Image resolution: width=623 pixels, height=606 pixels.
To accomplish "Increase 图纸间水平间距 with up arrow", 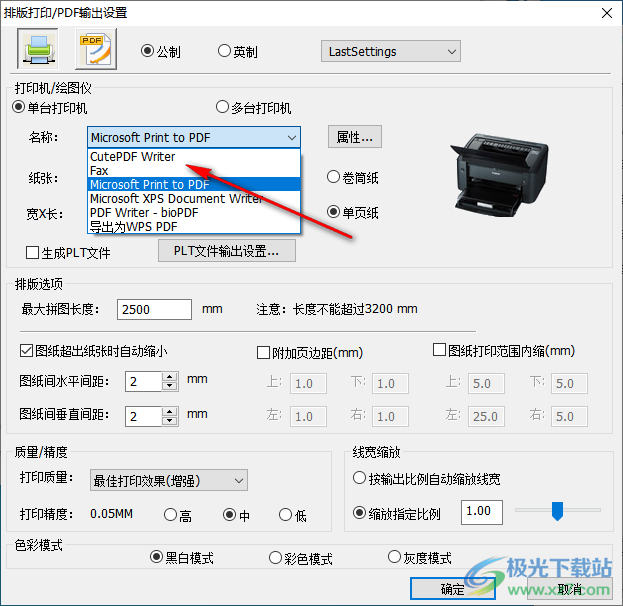I will [169, 377].
